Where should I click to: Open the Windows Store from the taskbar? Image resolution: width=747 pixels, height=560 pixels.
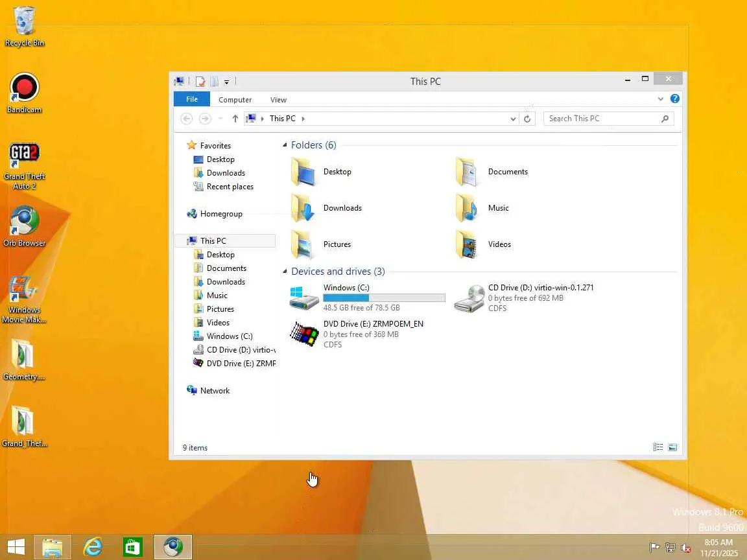tap(132, 547)
